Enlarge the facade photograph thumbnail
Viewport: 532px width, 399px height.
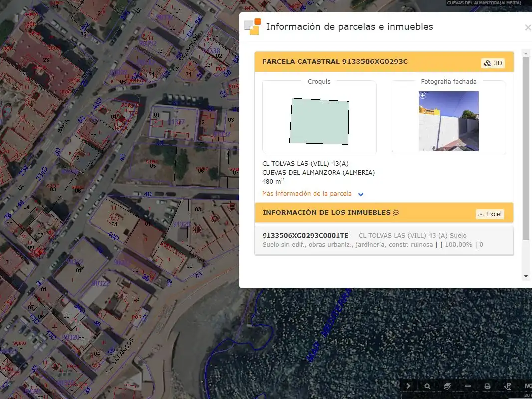[449, 121]
